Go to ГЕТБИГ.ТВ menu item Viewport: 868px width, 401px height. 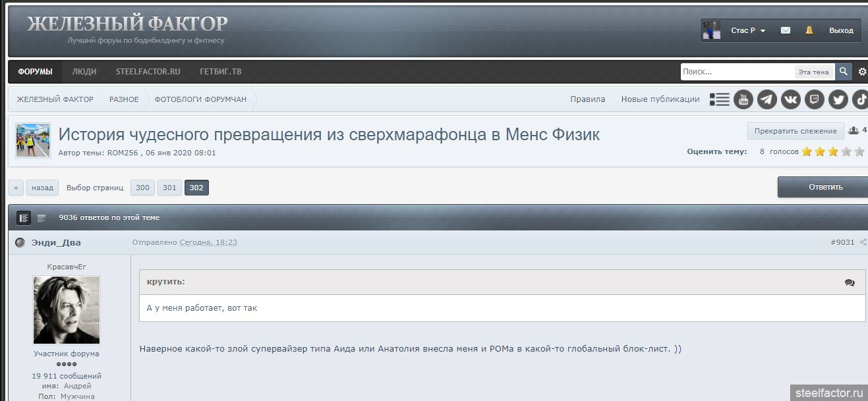[x=220, y=71]
